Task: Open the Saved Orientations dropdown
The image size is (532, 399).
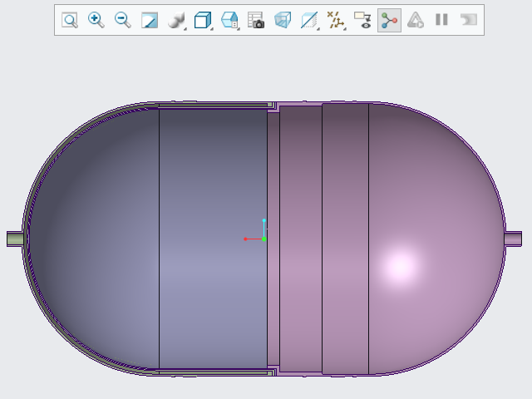Action: click(x=230, y=20)
